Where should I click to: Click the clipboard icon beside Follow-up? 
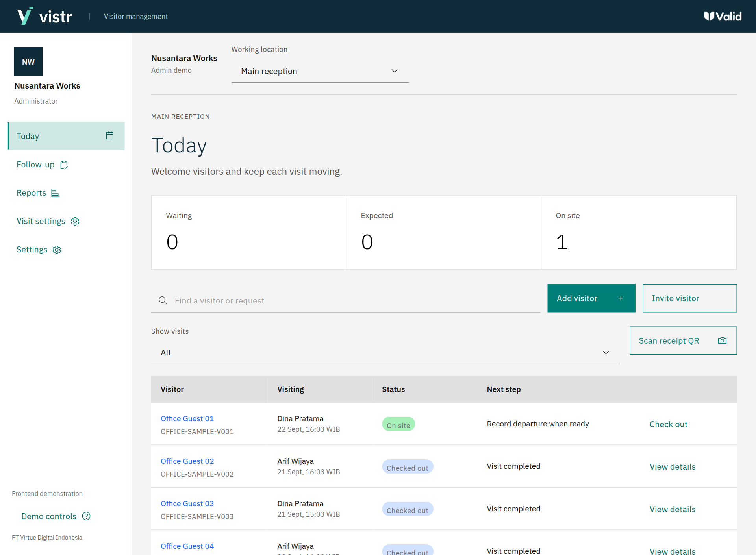[x=64, y=165]
